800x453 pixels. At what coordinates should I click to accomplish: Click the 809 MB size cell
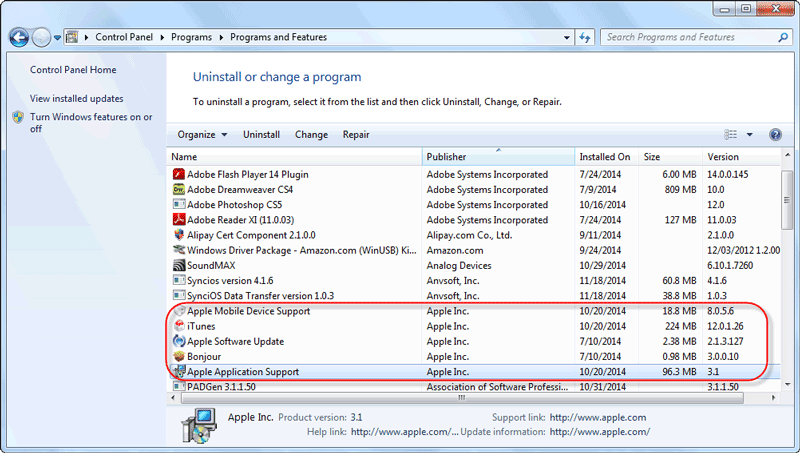(x=680, y=190)
